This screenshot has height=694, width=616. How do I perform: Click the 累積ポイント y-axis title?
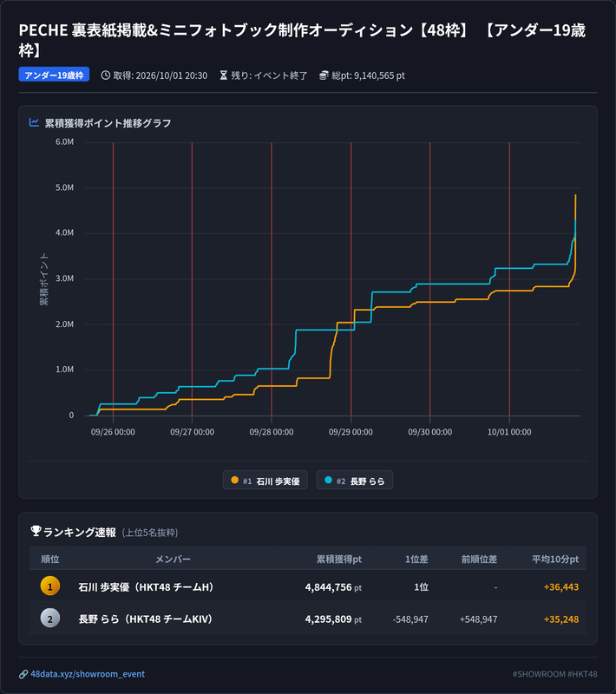(x=43, y=279)
